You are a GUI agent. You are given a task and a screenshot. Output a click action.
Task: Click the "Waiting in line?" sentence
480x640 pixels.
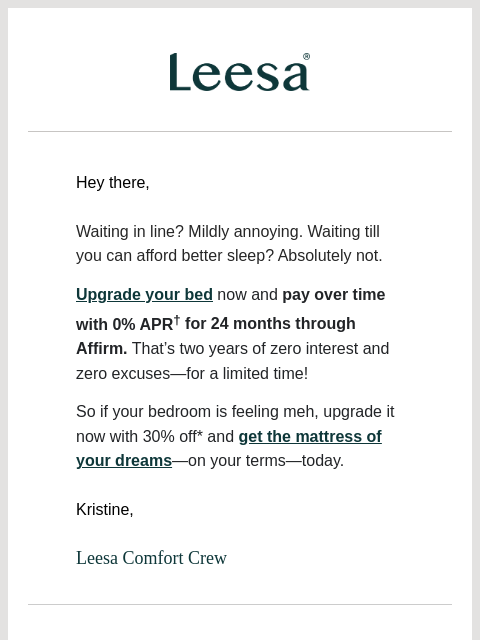[130, 231]
